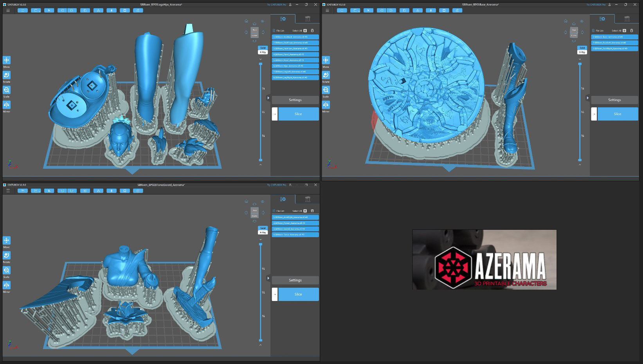
Task: Click the Slice button in TorsoSword window
Action: pos(298,294)
